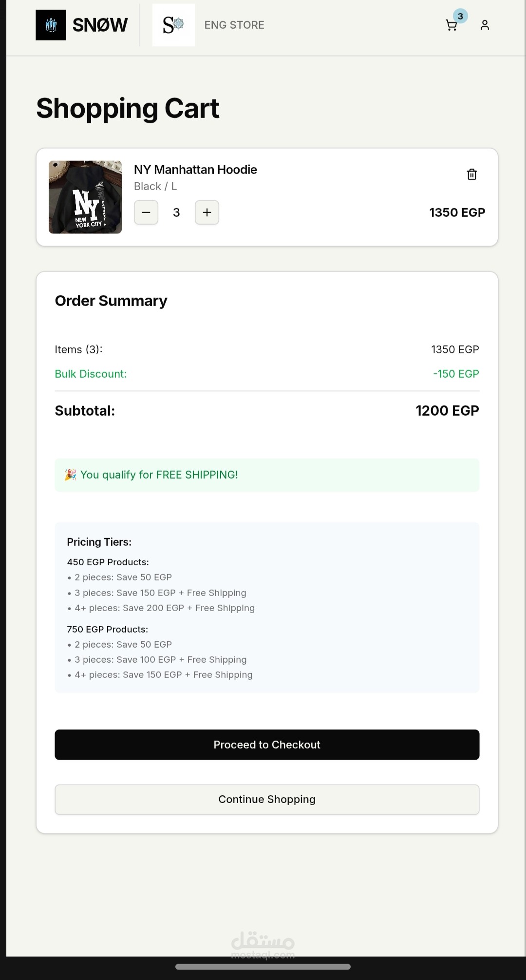Delete NY Manhattan Hoodie with trash icon
The image size is (526, 980).
pyautogui.click(x=471, y=174)
